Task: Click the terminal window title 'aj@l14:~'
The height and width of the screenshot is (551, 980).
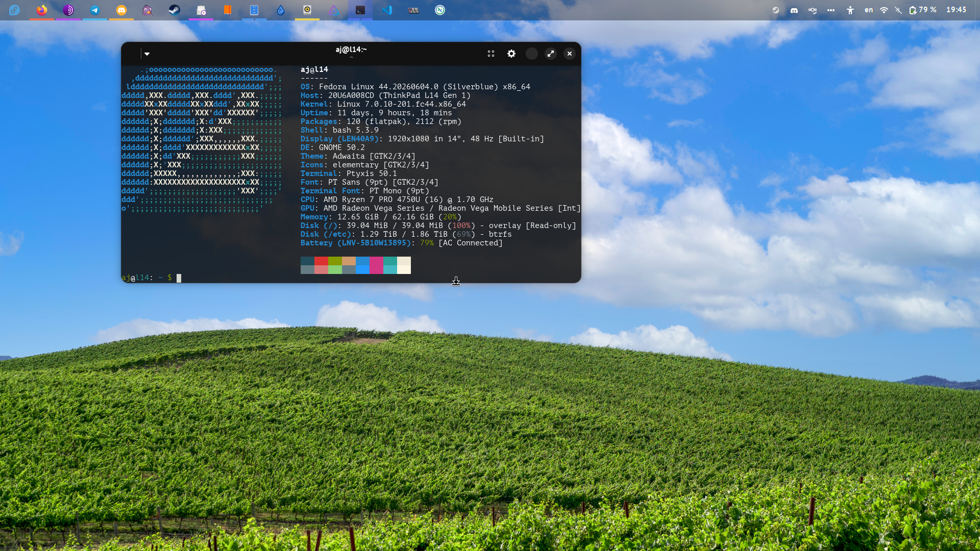Action: click(x=351, y=49)
